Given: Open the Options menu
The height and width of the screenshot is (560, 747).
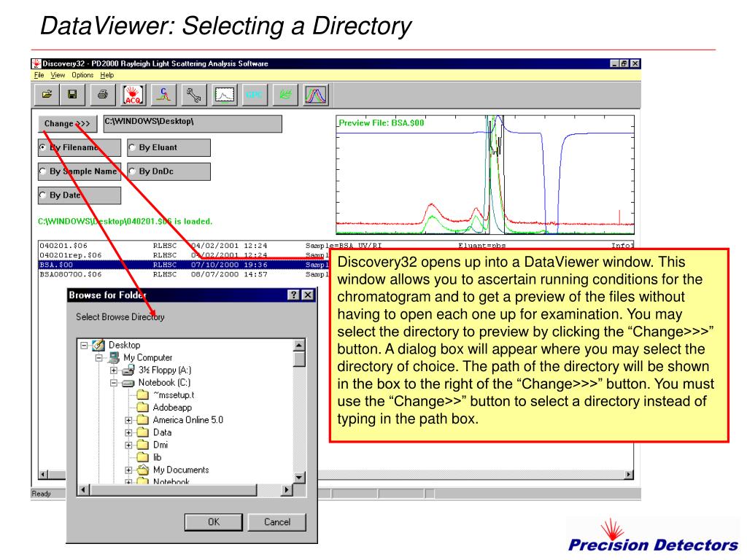Looking at the screenshot, I should pos(82,75).
